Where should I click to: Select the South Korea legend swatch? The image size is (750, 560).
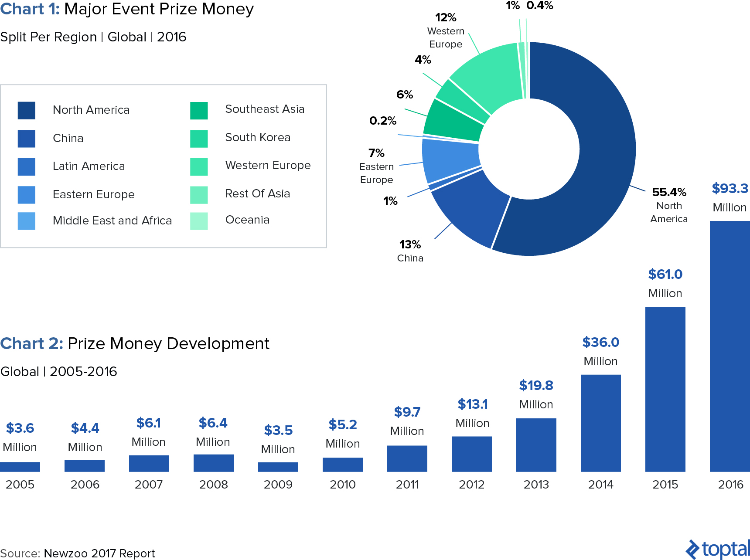(x=199, y=139)
